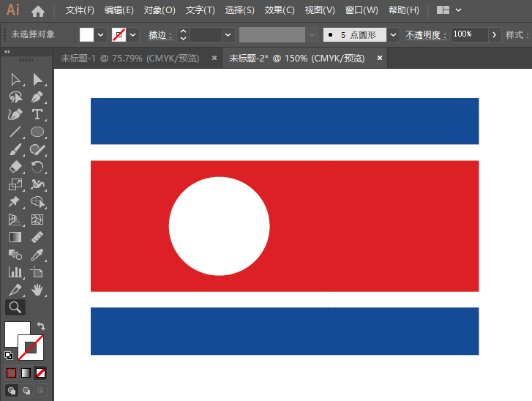Switch to Gradient fill mode
Image resolution: width=532 pixels, height=401 pixels.
[26, 373]
